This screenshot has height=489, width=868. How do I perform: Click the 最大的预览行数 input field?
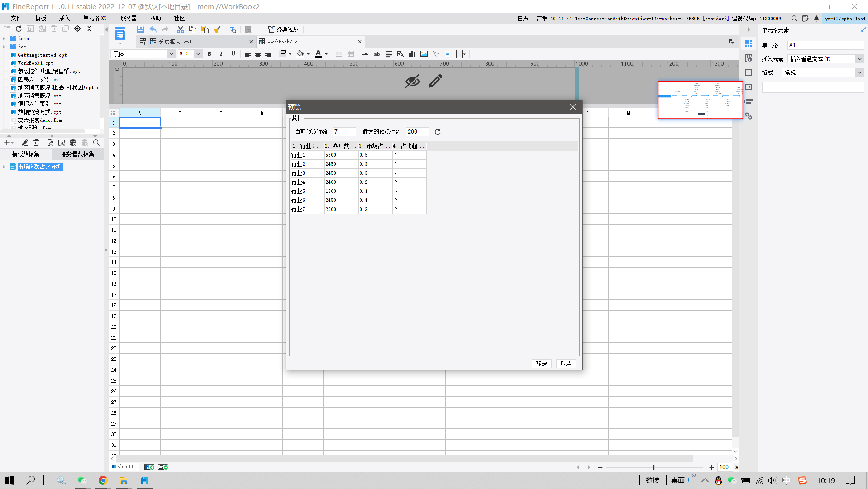pos(417,132)
